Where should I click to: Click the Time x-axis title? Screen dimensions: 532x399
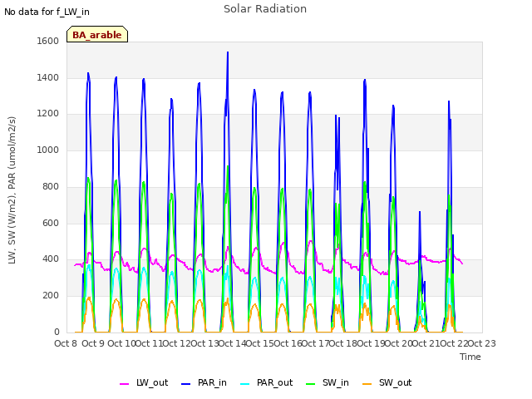470,357
